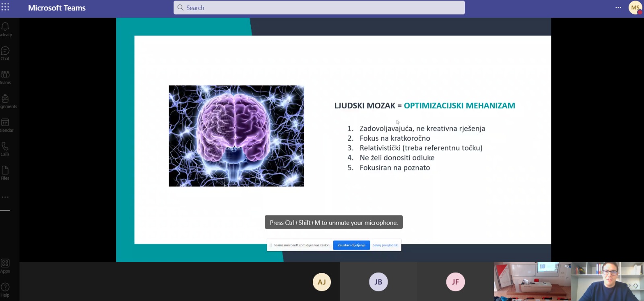Open the MS profile avatar menu
Screen dimensions: 644x301
635,8
